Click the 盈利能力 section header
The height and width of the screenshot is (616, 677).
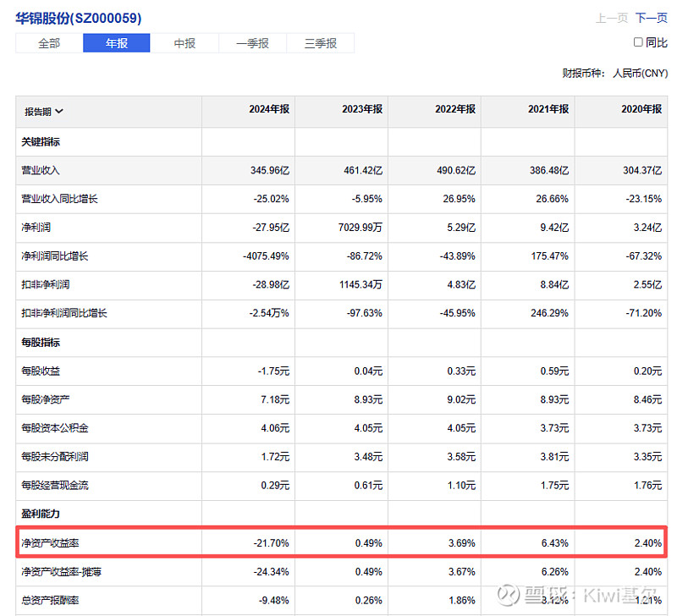[41, 514]
